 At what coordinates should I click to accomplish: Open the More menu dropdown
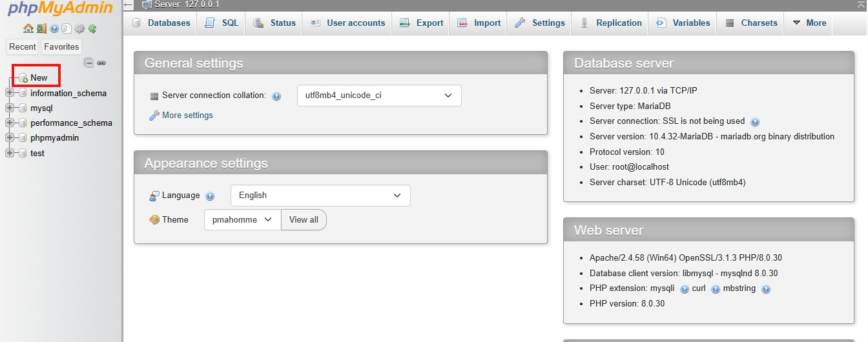click(x=808, y=23)
